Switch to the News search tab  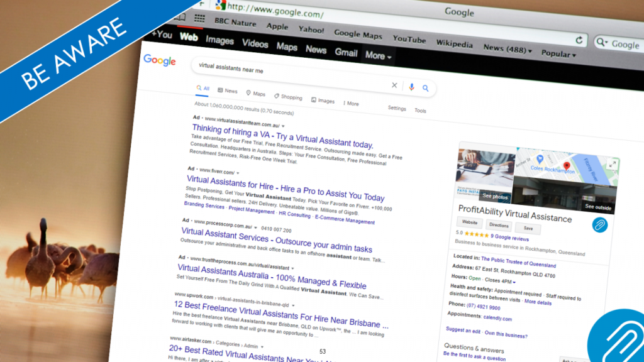228,90
